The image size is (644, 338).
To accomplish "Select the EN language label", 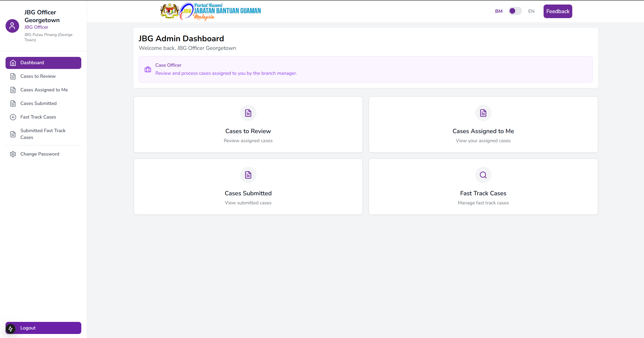I will pos(531,11).
